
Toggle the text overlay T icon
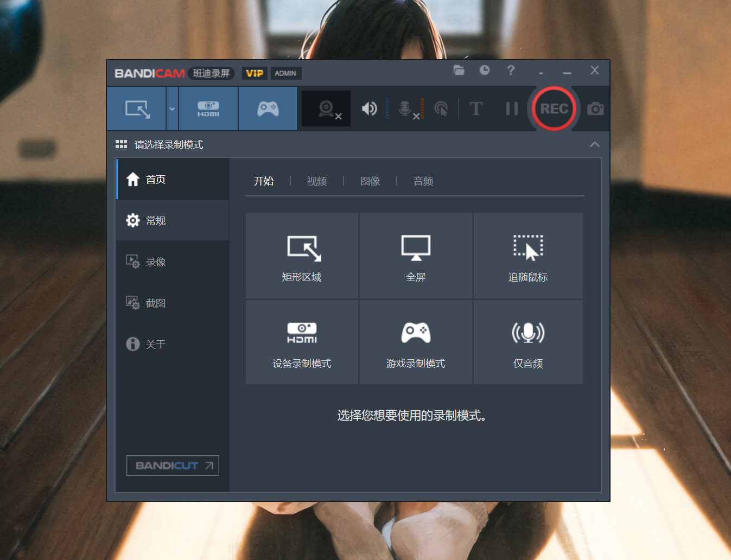[476, 109]
